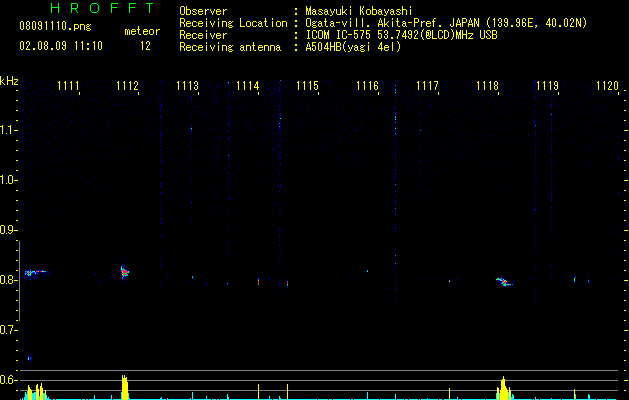Click the Observer label
Screen dimensions: 629x400
click(x=203, y=11)
